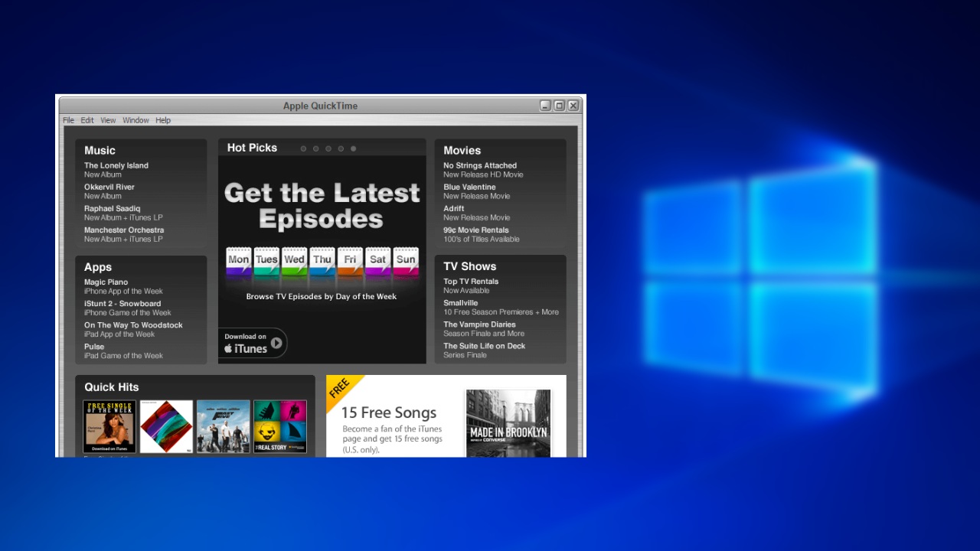Select the fourth Hot Picks page dot
The height and width of the screenshot is (551, 980).
tap(341, 148)
